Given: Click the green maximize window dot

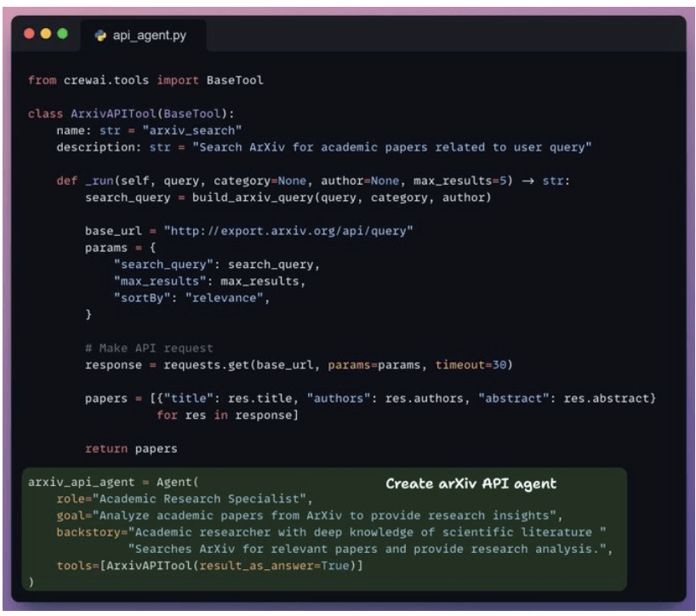Looking at the screenshot, I should 62,36.
